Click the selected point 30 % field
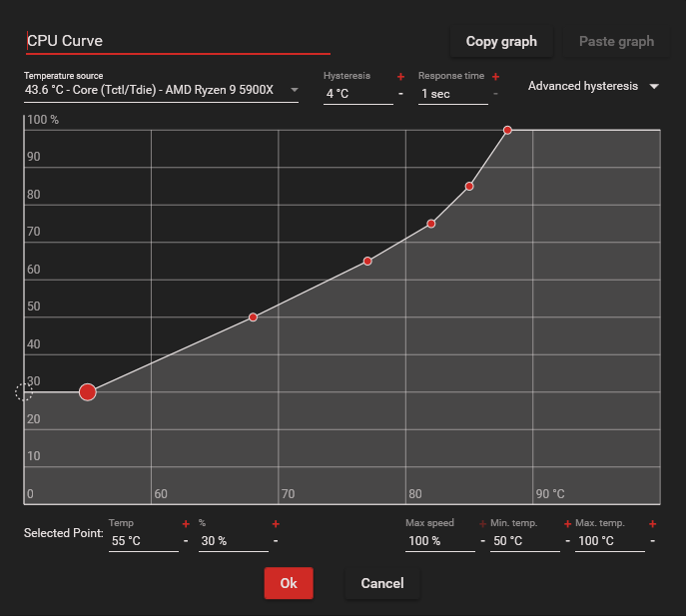The image size is (686, 616). tap(234, 541)
